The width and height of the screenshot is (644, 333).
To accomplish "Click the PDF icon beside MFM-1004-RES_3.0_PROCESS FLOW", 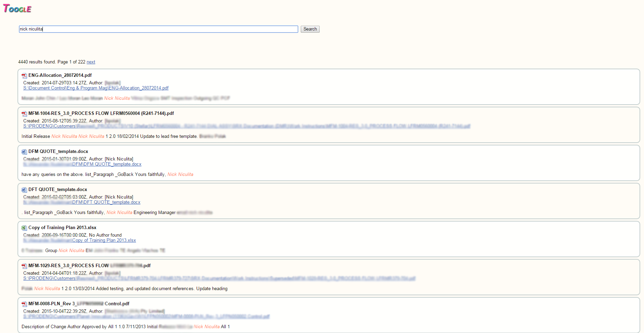I will tap(24, 114).
